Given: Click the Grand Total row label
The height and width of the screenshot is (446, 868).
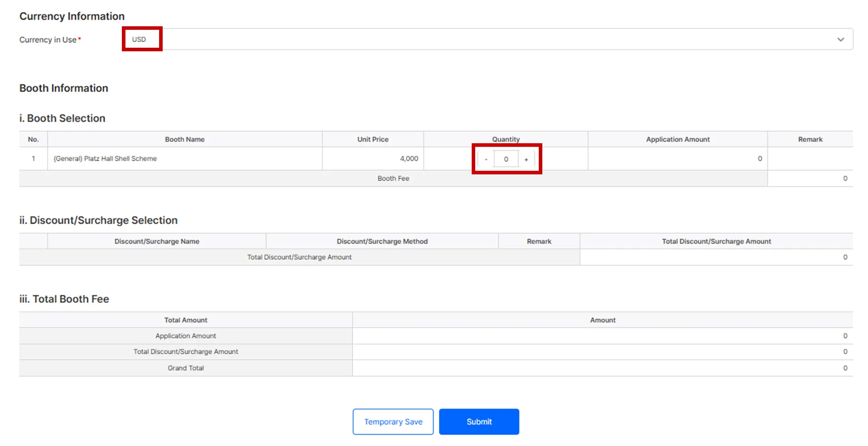Looking at the screenshot, I should click(x=185, y=368).
